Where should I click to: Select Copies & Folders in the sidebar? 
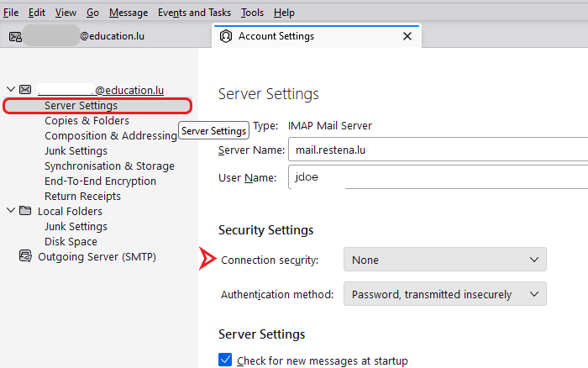tap(87, 121)
